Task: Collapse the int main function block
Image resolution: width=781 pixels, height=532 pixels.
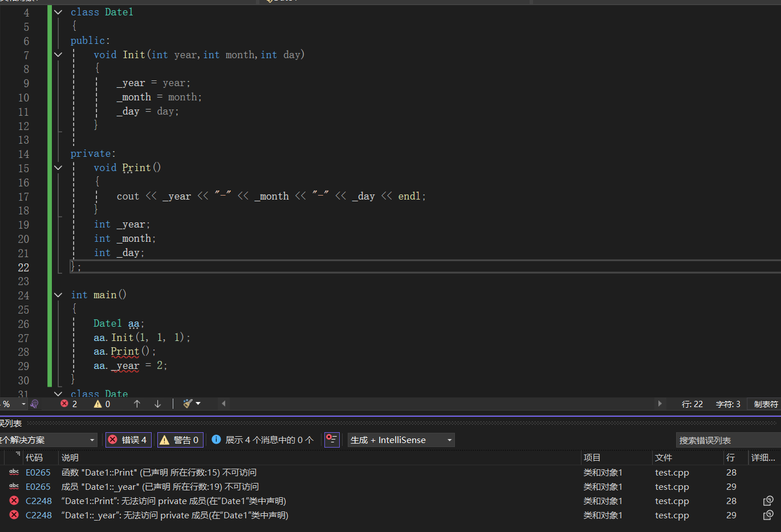Action: (x=58, y=295)
